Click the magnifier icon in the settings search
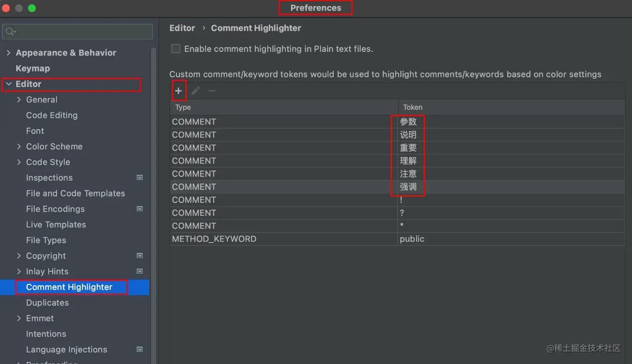 tap(11, 32)
